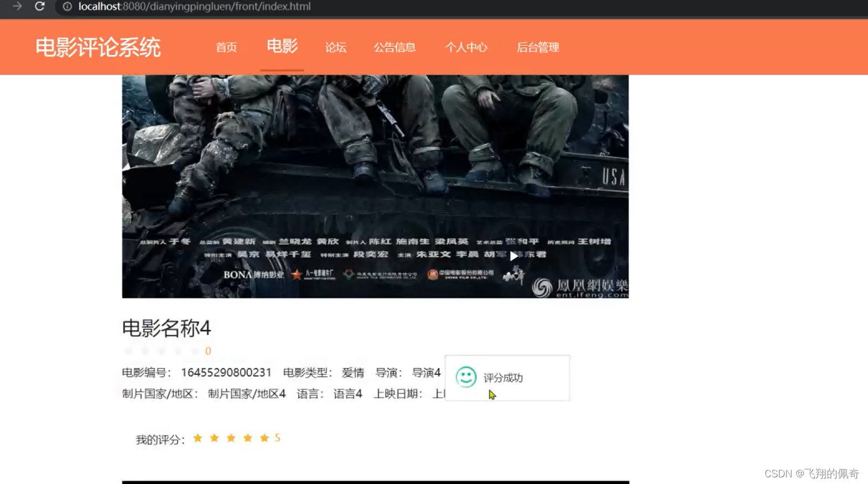Screen dimensions: 868x484
Task: Open the 后台管理 tab
Action: (538, 48)
